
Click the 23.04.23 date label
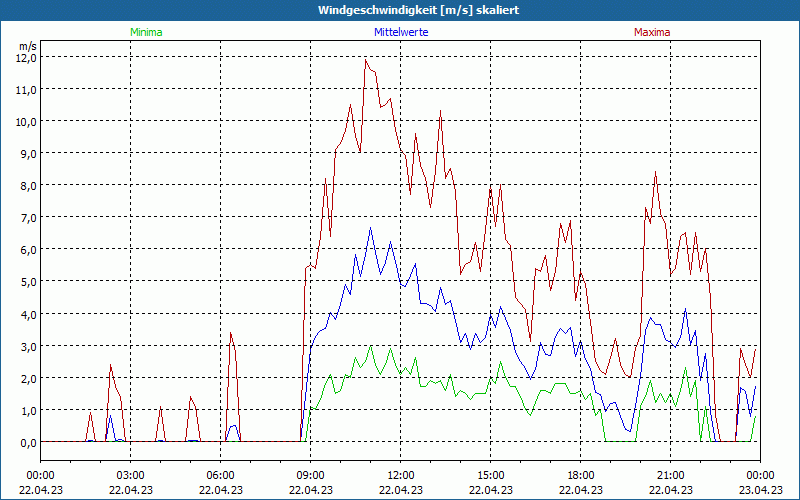pyautogui.click(x=760, y=490)
